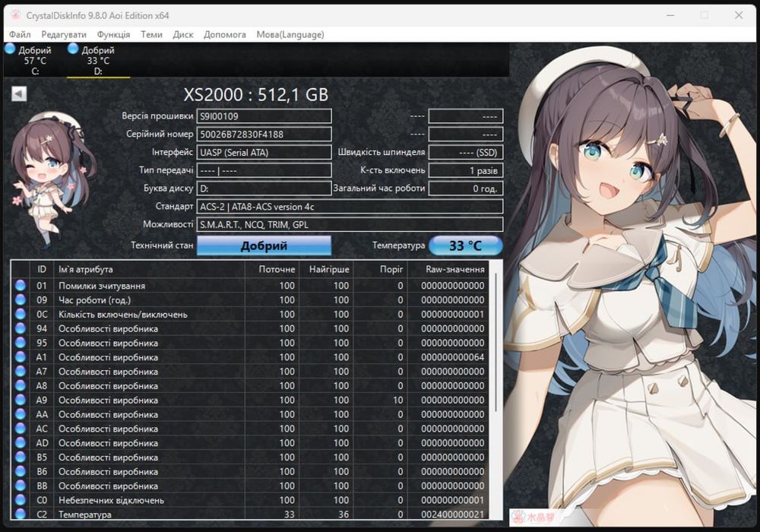Click the power-on count field 1 разів

(x=466, y=170)
